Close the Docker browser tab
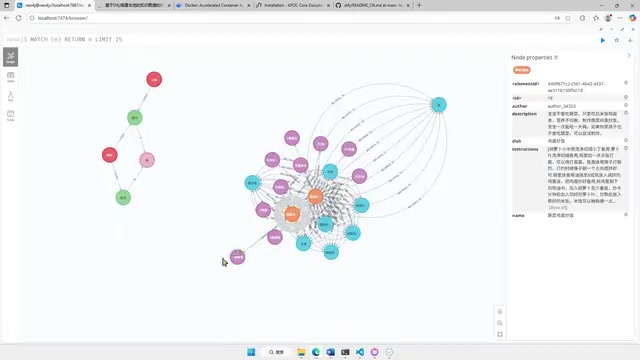The width and height of the screenshot is (640, 360). pos(249,6)
